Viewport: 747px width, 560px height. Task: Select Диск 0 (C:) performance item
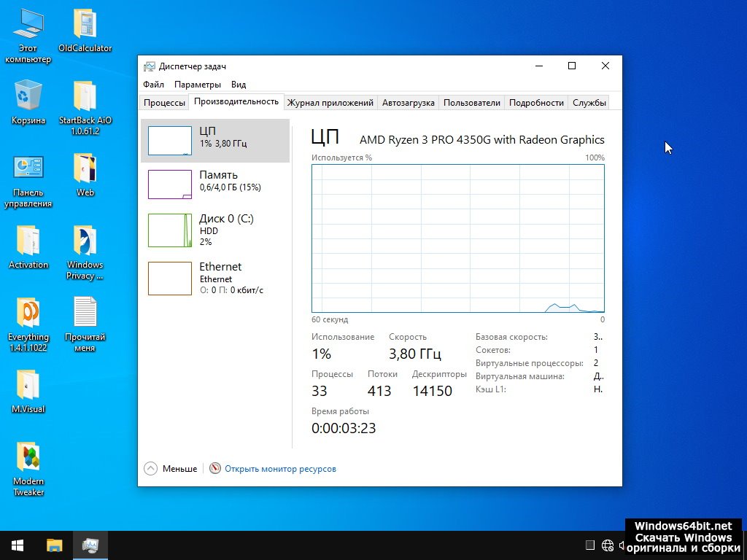coord(214,230)
